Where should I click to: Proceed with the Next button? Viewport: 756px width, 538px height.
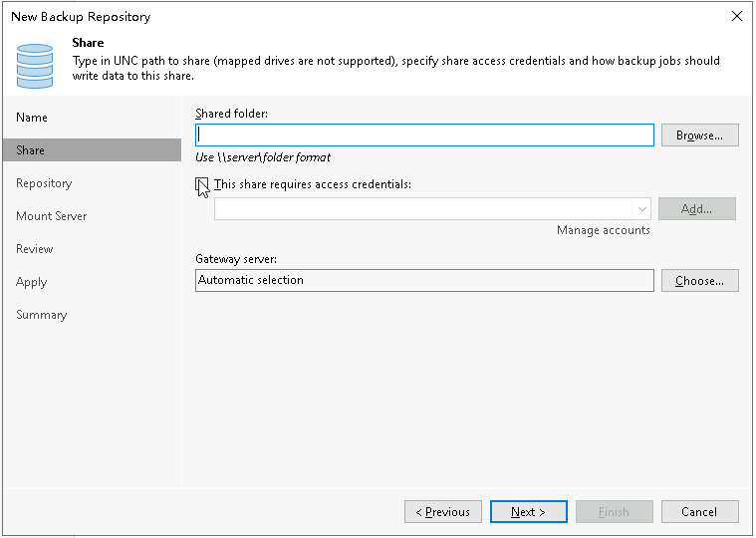pyautogui.click(x=528, y=512)
